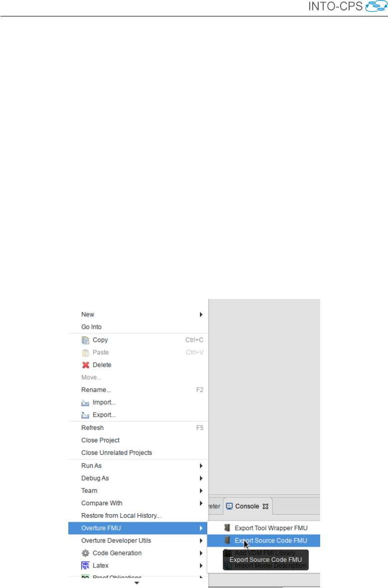Expand the Run As submenu arrow
388x588 pixels.
[201, 466]
